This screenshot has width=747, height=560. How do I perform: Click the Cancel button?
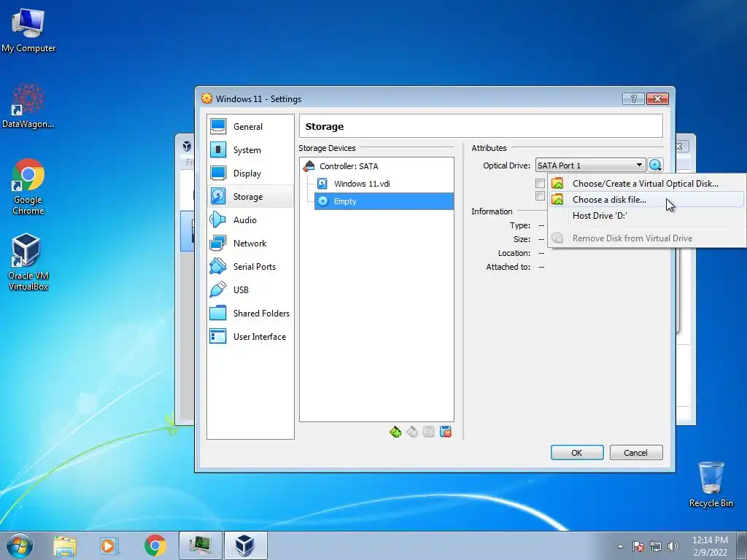point(636,452)
